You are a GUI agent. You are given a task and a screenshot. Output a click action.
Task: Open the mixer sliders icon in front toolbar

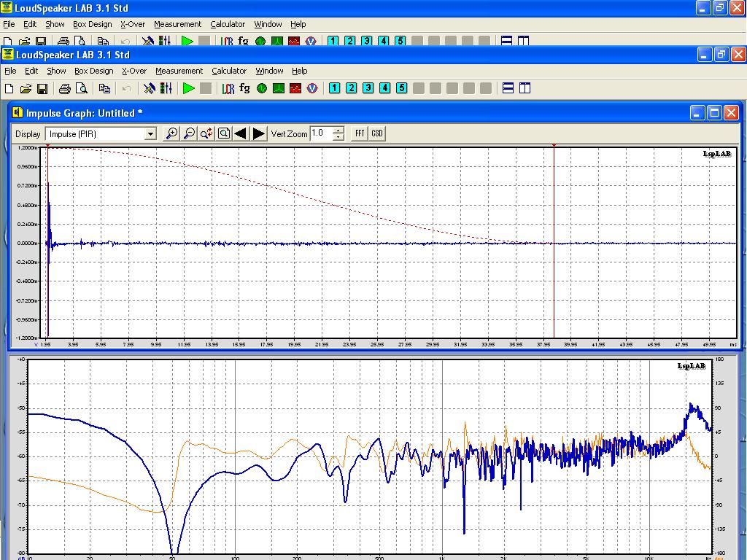coord(166,88)
